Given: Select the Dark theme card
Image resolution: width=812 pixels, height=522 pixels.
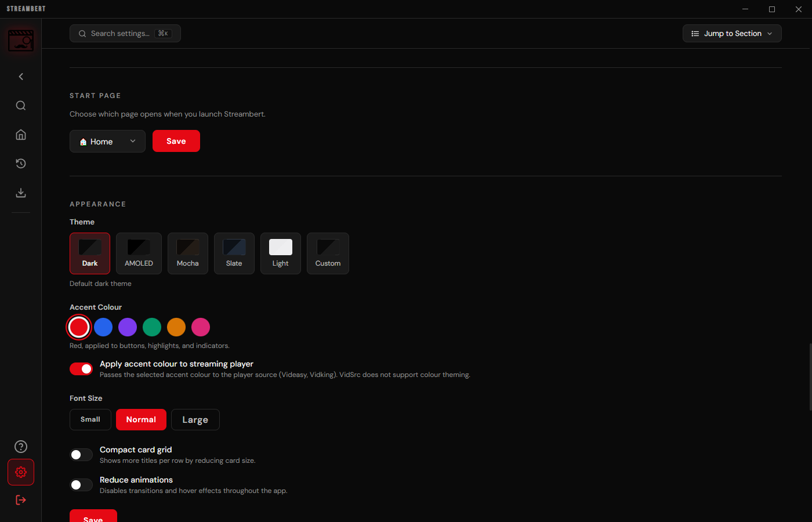Looking at the screenshot, I should (x=90, y=253).
